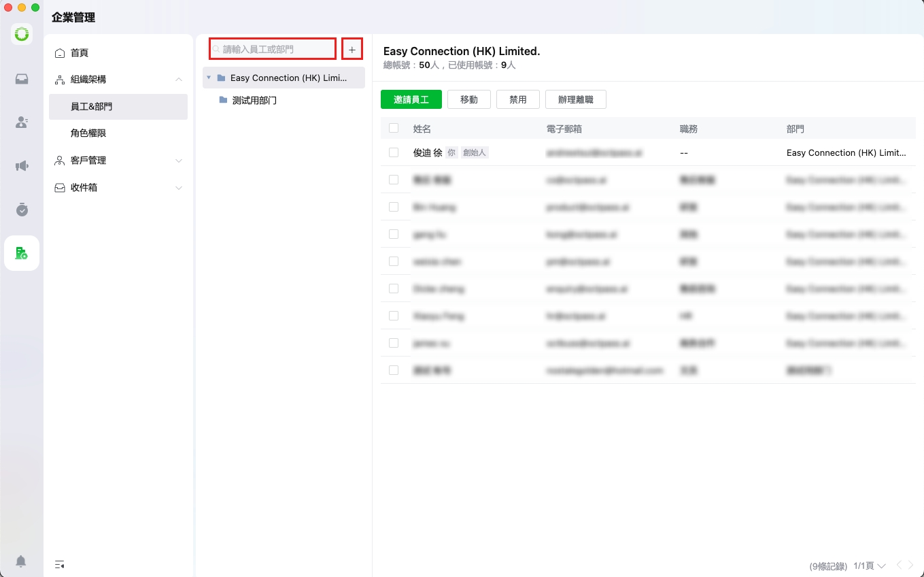Click the inbox tray icon in left rail
The height and width of the screenshot is (577, 924).
tap(22, 79)
